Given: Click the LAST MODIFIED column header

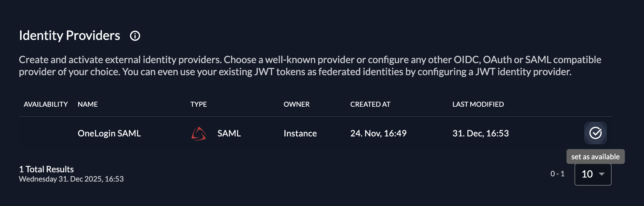Looking at the screenshot, I should coord(478,104).
